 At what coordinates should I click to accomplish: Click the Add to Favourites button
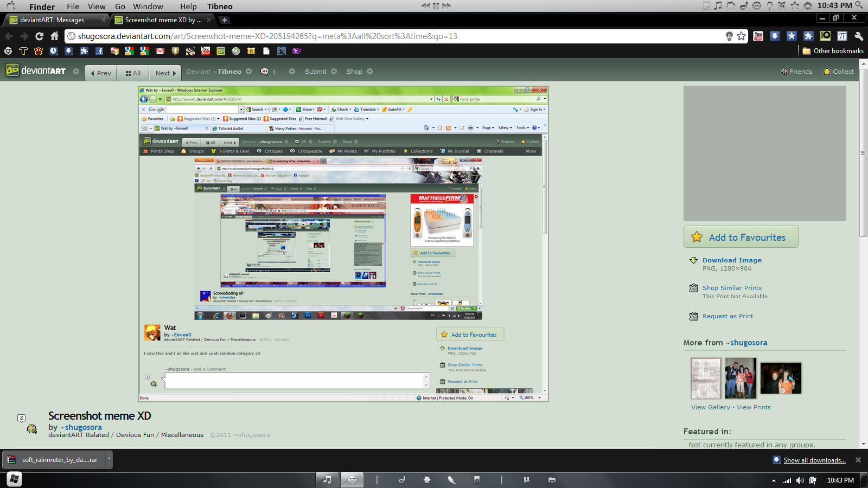(741, 237)
